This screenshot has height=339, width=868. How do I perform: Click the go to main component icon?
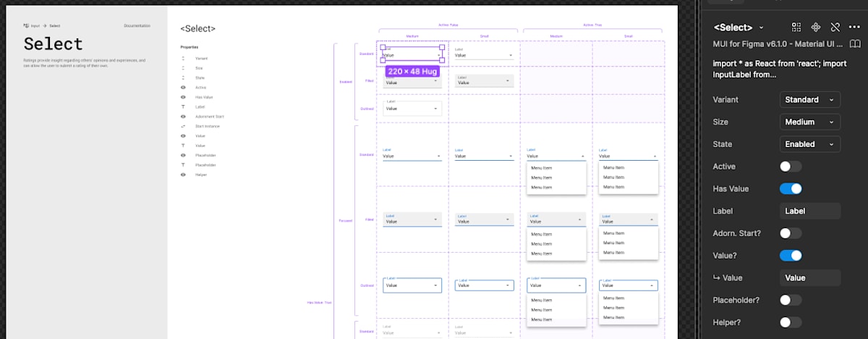coord(815,27)
